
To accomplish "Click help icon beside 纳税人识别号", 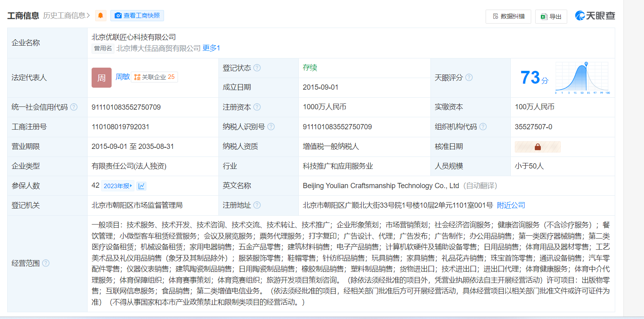I will tap(271, 127).
